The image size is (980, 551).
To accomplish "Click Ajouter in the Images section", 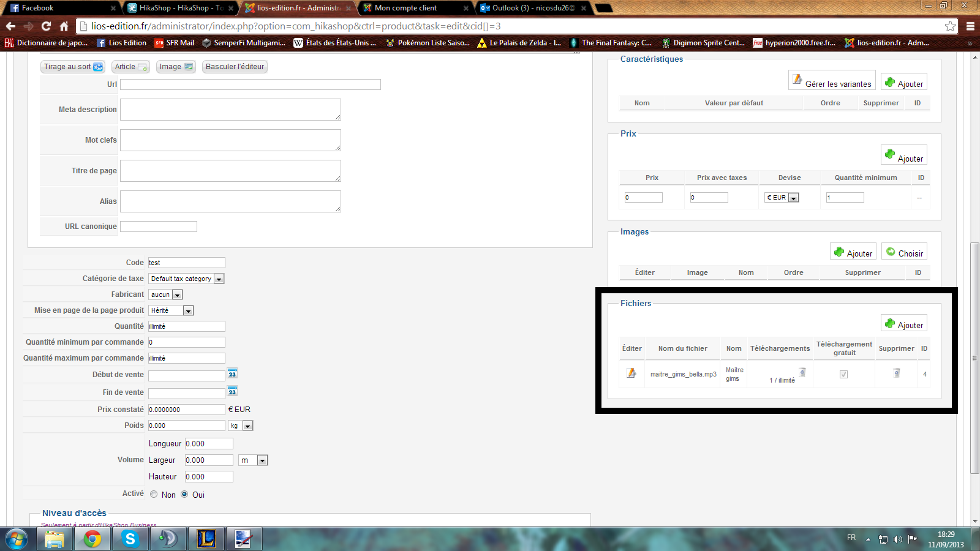I will tap(853, 252).
